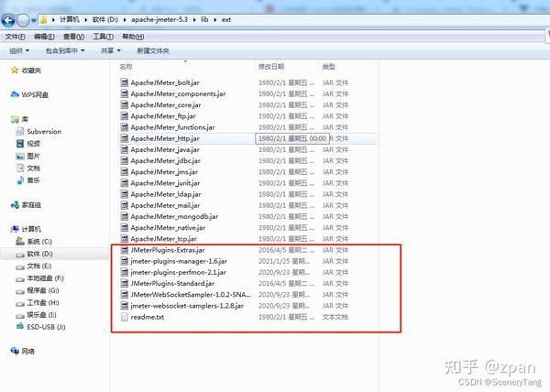
Task: Click the 新建文件夹 button
Action: tap(153, 50)
